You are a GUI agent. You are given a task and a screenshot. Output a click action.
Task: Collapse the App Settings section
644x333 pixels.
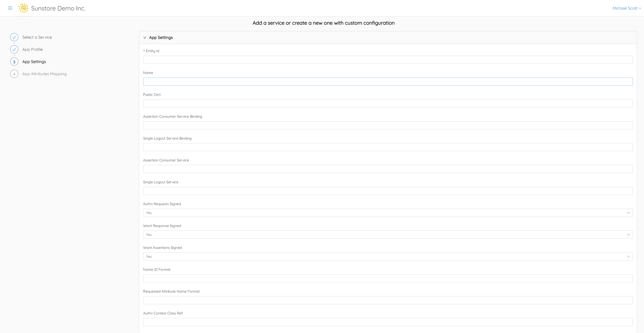(x=145, y=38)
